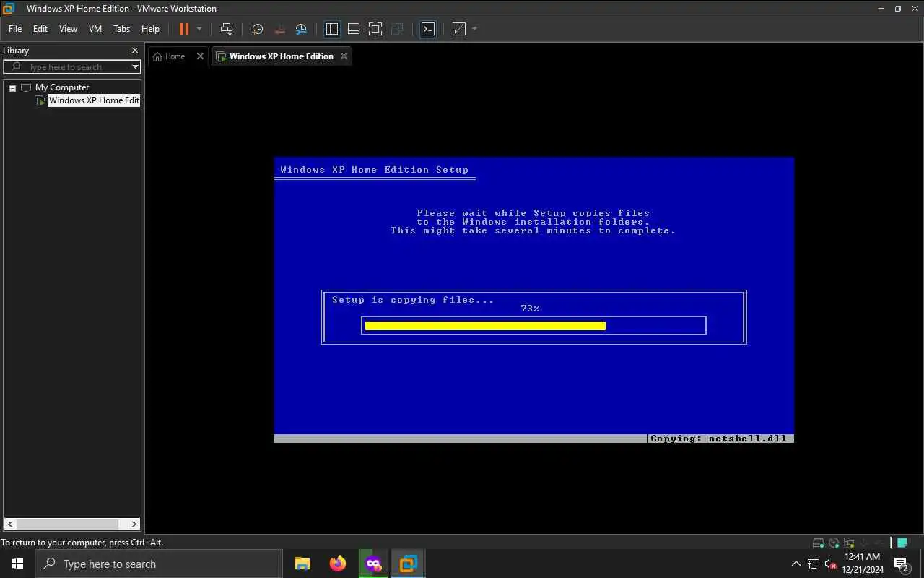Click the Windows taskbar search box

159,564
